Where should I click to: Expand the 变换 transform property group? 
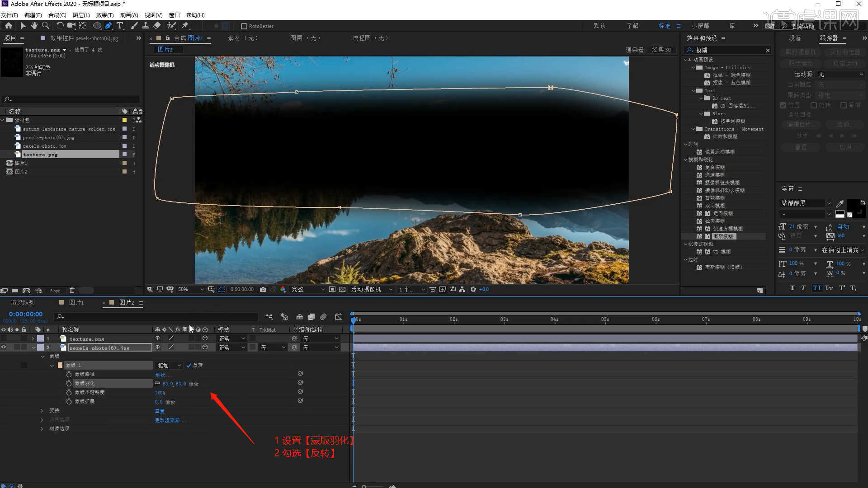[x=42, y=411]
